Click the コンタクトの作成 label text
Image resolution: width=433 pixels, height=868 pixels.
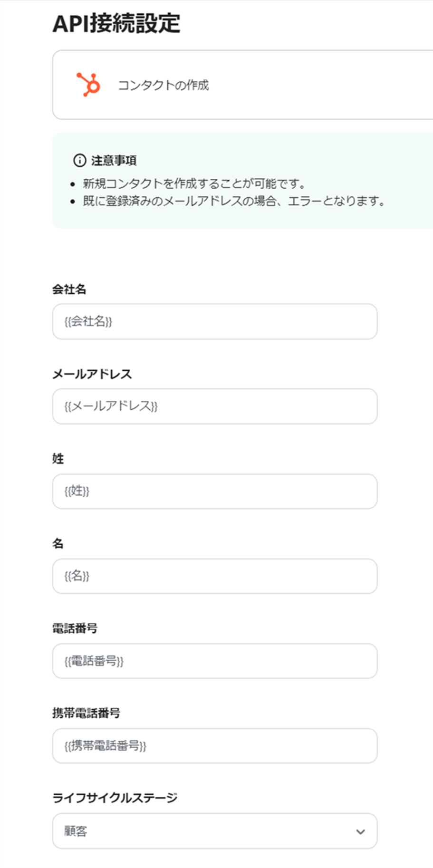[x=164, y=86]
